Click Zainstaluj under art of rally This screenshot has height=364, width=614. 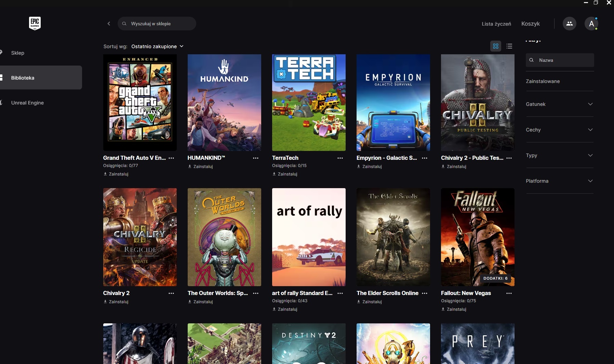[x=285, y=309]
